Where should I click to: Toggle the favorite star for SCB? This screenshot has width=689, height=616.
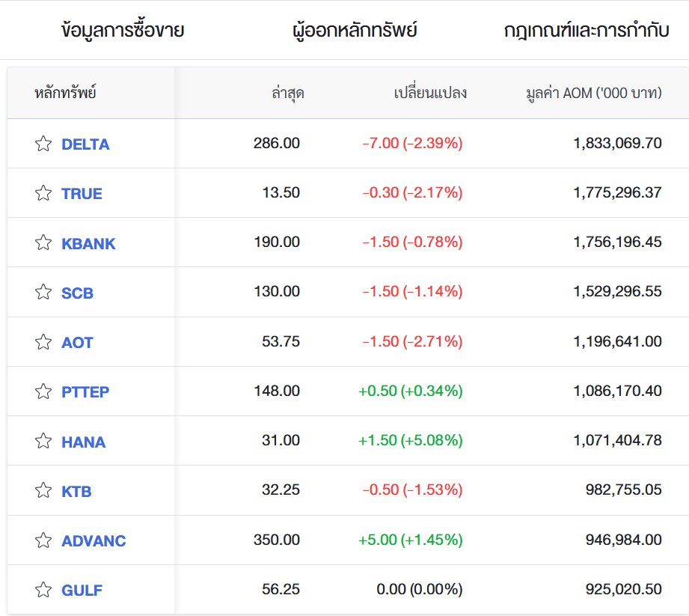click(43, 292)
